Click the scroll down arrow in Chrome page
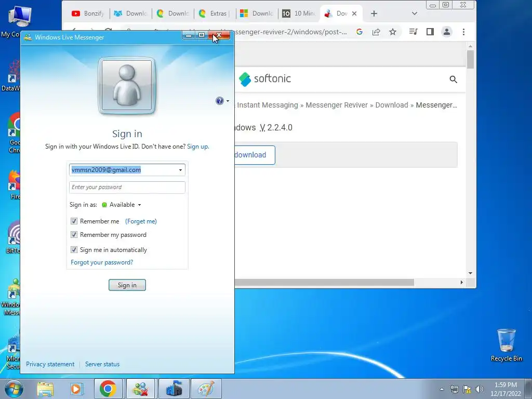532x399 pixels. 470,273
